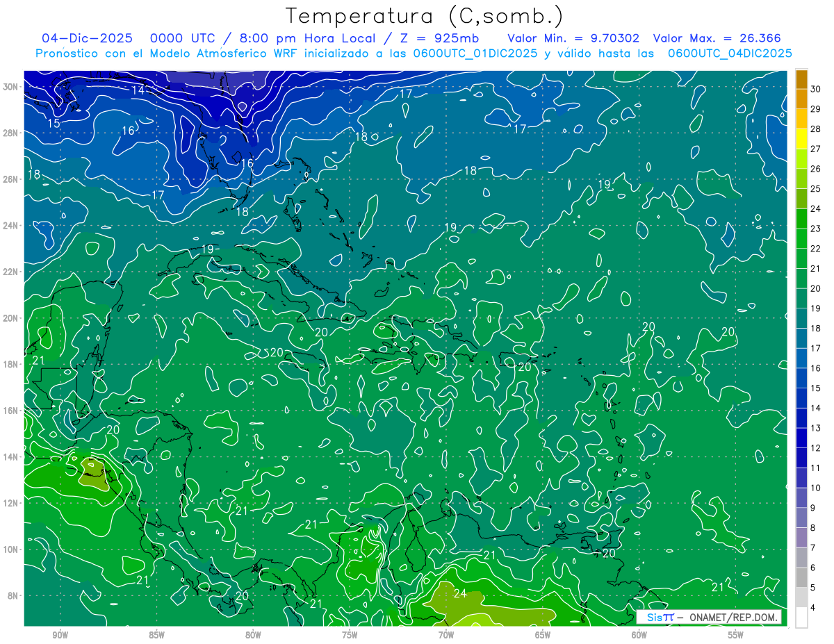Click the 80W longitude axis label
834x644 pixels.
[253, 635]
